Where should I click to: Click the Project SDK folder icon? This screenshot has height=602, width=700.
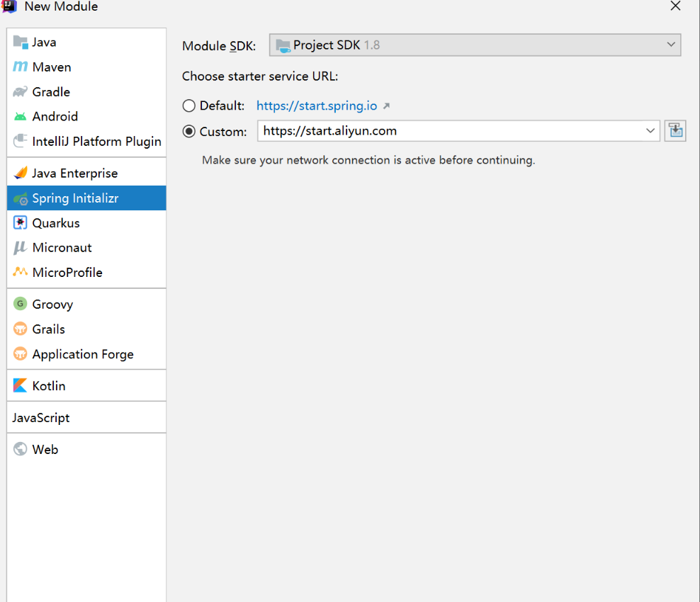tap(283, 45)
